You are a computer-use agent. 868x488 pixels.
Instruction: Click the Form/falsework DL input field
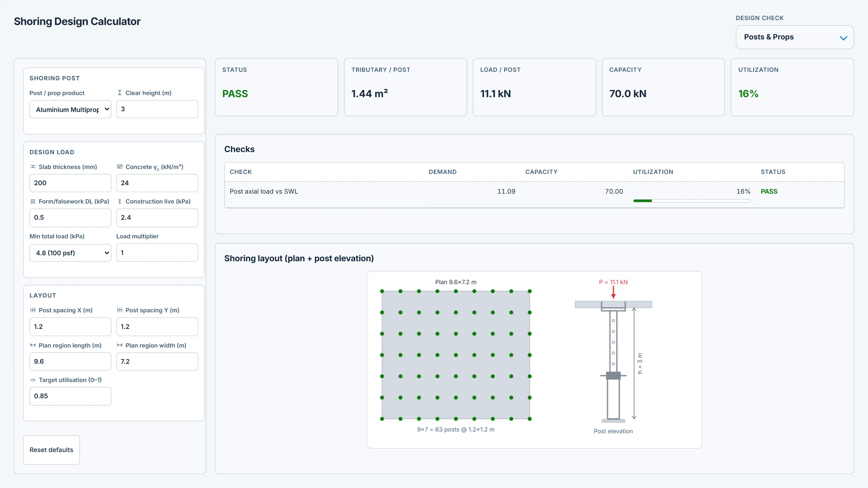coord(70,218)
